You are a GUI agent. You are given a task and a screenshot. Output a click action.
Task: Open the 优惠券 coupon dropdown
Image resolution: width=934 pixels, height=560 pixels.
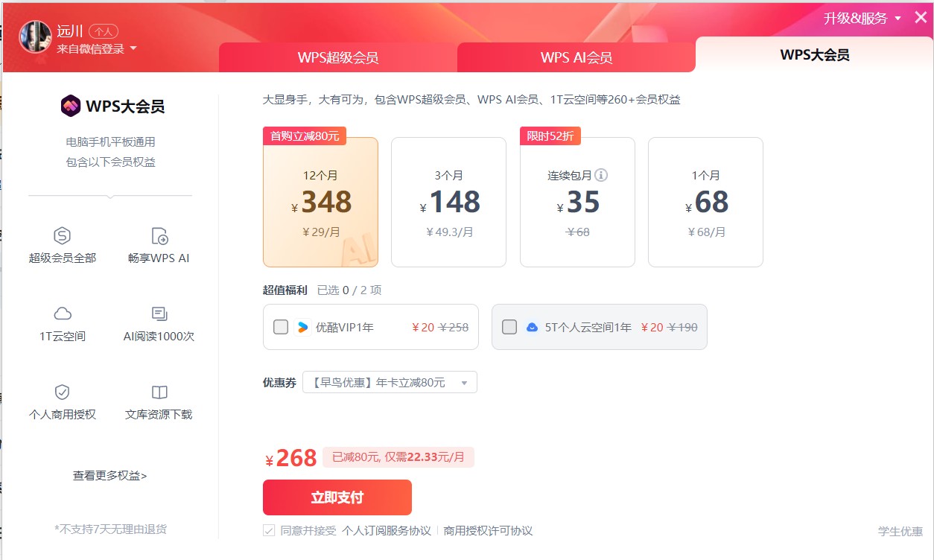point(390,382)
